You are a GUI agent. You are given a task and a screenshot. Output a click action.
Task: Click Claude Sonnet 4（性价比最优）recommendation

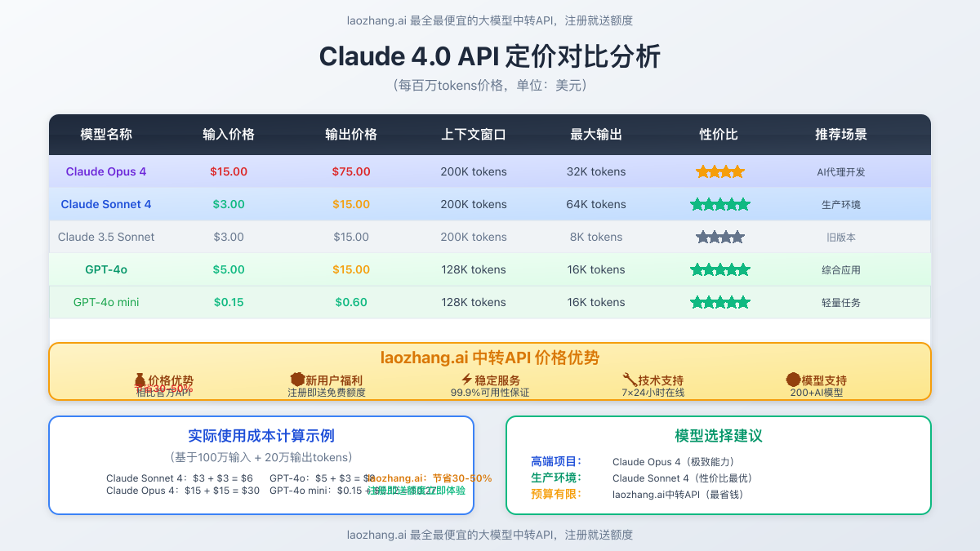click(x=683, y=478)
